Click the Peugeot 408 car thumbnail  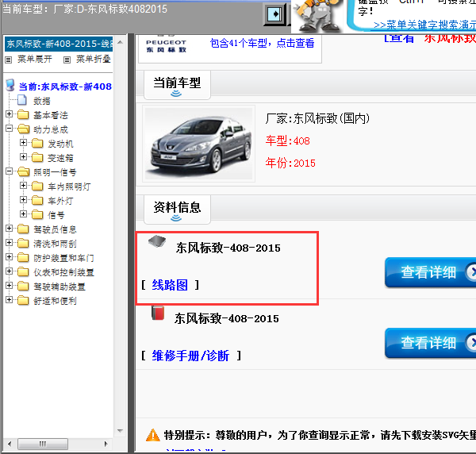199,144
